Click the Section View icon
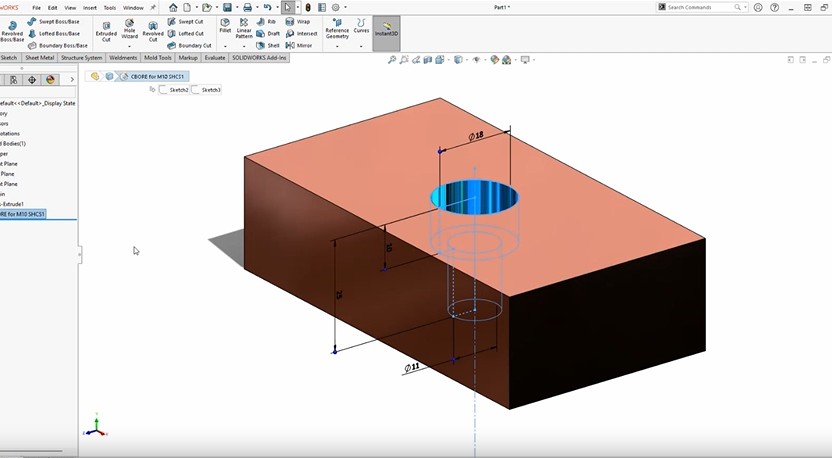The image size is (832, 458). [428, 60]
